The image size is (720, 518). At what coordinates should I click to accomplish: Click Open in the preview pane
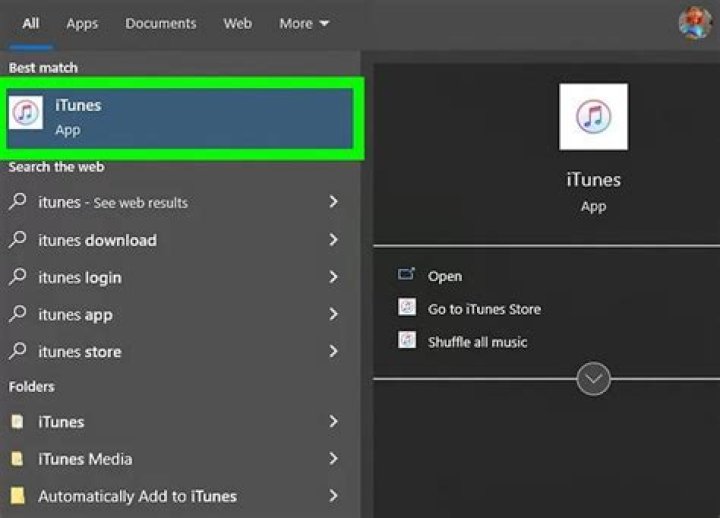click(445, 276)
